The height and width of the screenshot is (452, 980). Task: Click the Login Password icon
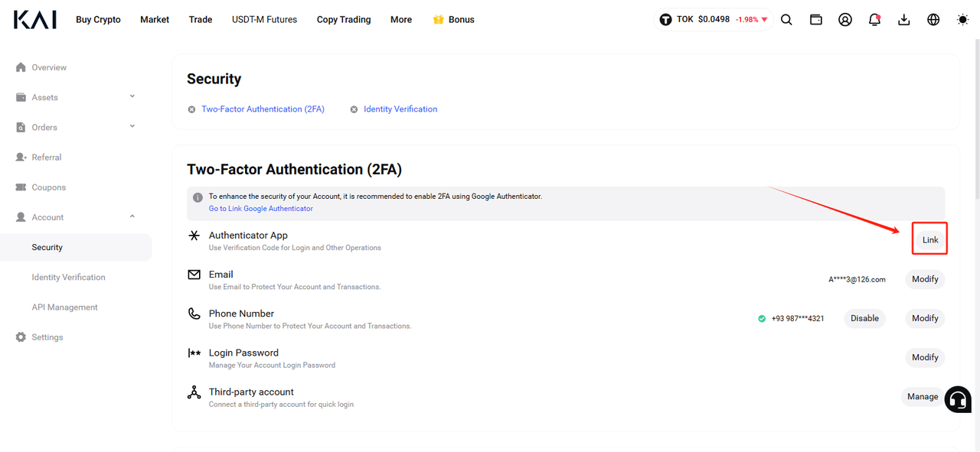click(x=194, y=353)
